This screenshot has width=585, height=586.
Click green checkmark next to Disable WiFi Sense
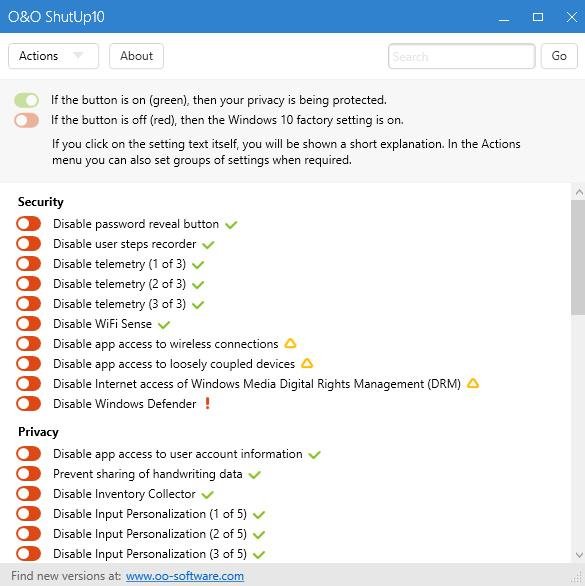pyautogui.click(x=164, y=324)
